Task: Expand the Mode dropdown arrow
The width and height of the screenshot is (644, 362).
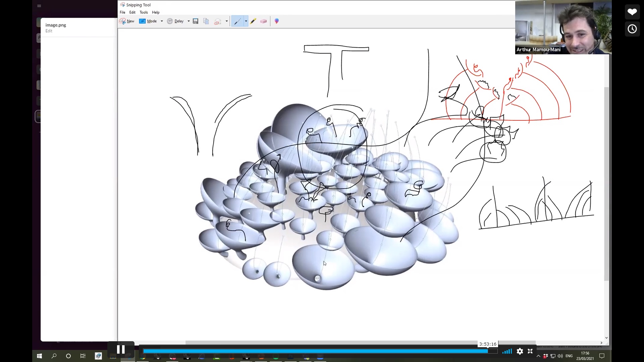Action: [162, 21]
